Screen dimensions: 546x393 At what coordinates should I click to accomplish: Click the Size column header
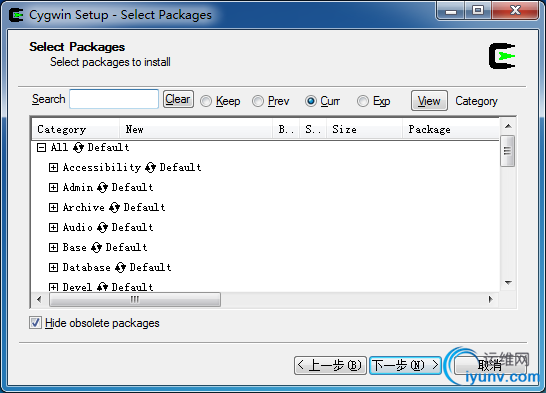(x=364, y=129)
